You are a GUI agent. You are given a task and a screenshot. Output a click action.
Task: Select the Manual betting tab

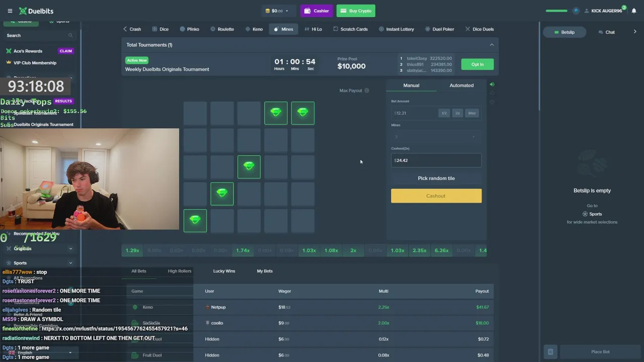point(411,85)
